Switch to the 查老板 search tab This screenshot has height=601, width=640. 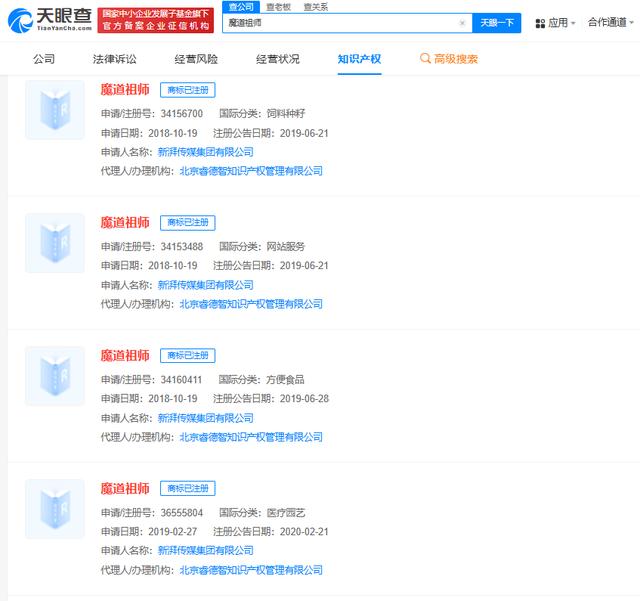click(277, 6)
